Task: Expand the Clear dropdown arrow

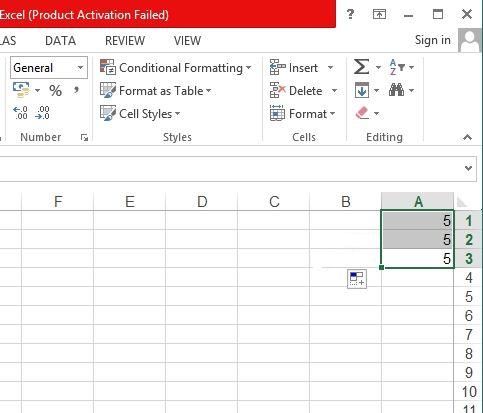Action: click(376, 113)
